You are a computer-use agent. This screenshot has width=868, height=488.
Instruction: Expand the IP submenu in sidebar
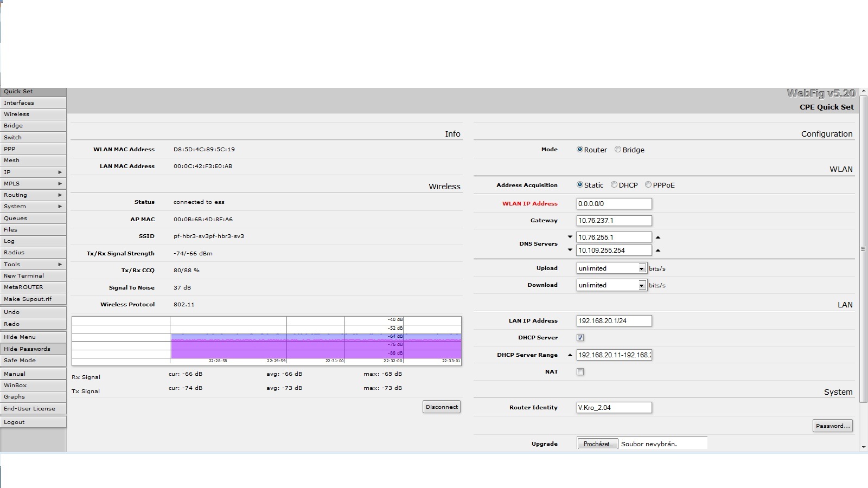click(x=33, y=172)
